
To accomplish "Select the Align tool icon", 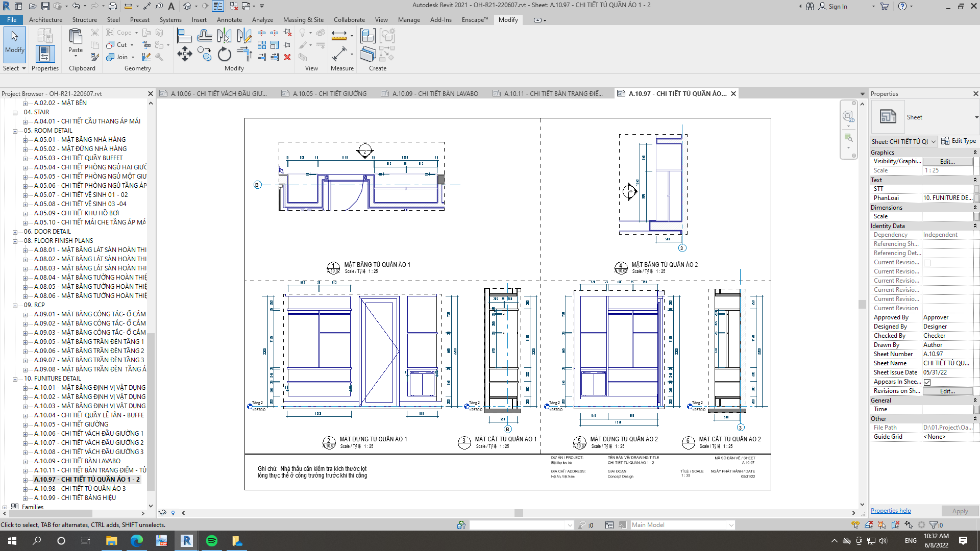I will click(x=184, y=36).
